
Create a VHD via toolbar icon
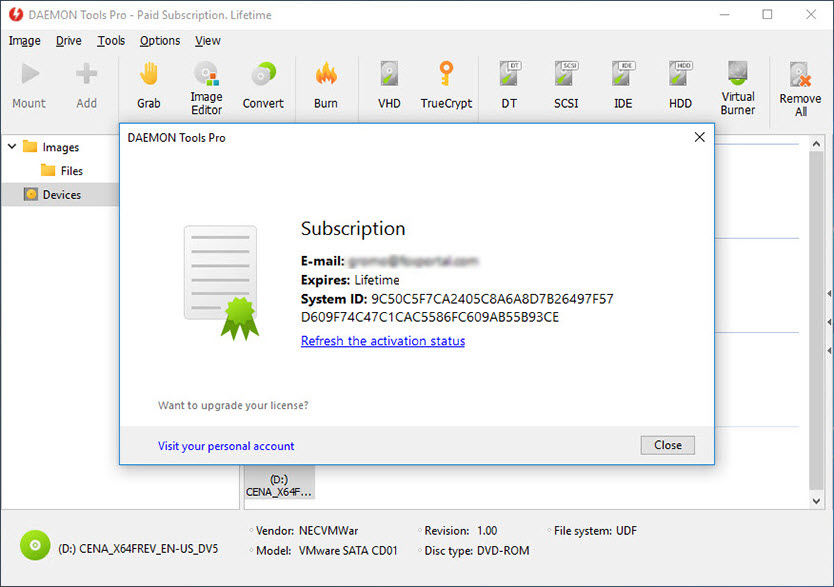click(389, 85)
